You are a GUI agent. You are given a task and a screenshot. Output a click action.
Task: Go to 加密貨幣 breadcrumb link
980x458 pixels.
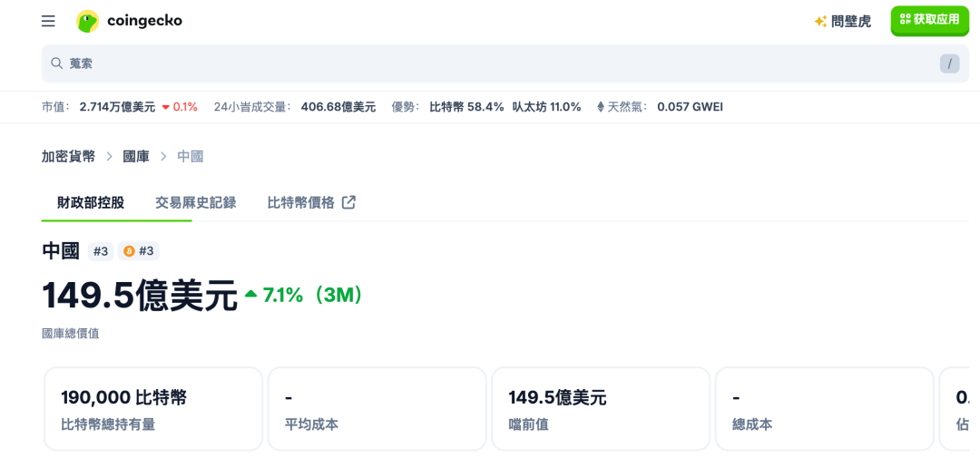[69, 156]
